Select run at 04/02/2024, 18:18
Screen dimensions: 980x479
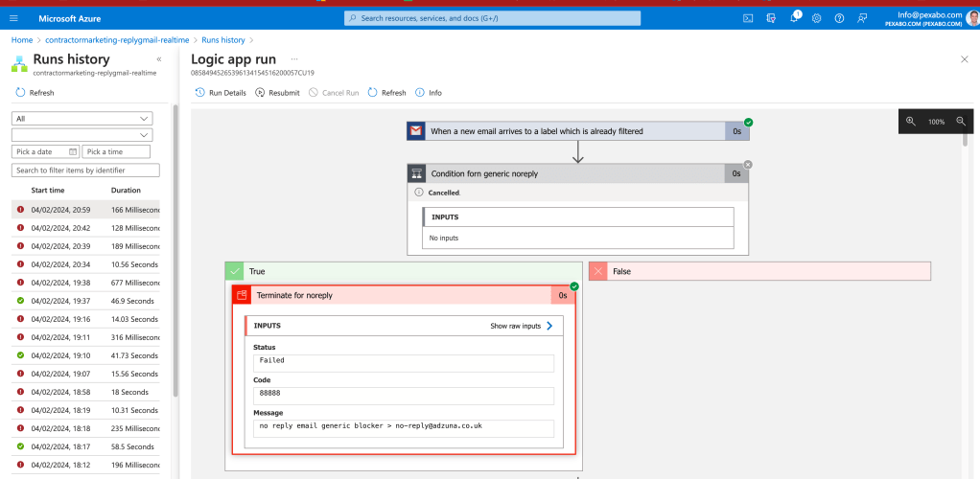(85, 428)
